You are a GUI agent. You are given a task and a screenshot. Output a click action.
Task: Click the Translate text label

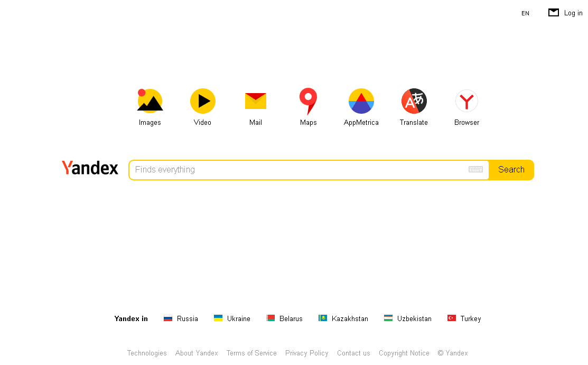tap(414, 122)
